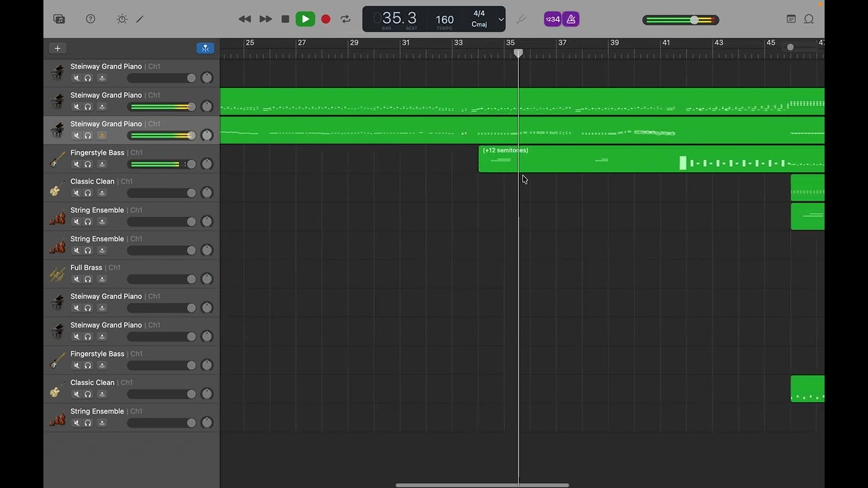Click the upper Fingerstyle Bass pan knob
868x488 pixels.
click(x=207, y=163)
